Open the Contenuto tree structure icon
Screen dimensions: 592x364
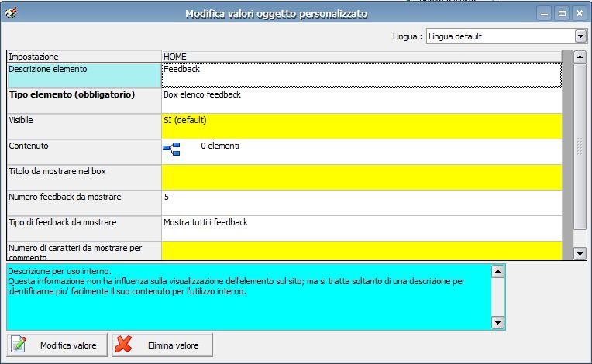(x=171, y=149)
